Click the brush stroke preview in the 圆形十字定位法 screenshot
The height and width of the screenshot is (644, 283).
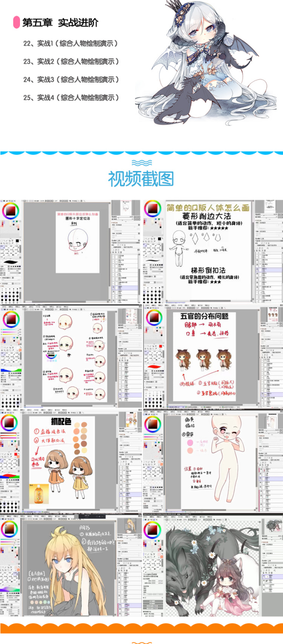[11, 263]
